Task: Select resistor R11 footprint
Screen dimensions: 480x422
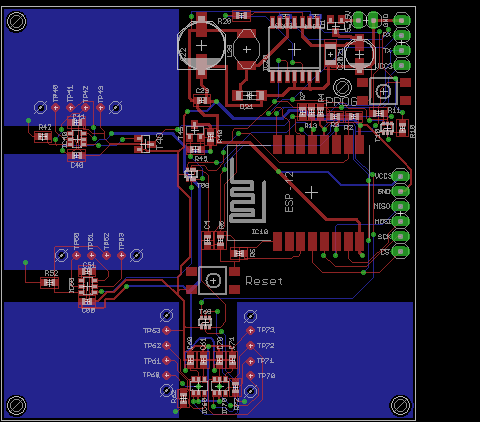Action: click(x=378, y=114)
